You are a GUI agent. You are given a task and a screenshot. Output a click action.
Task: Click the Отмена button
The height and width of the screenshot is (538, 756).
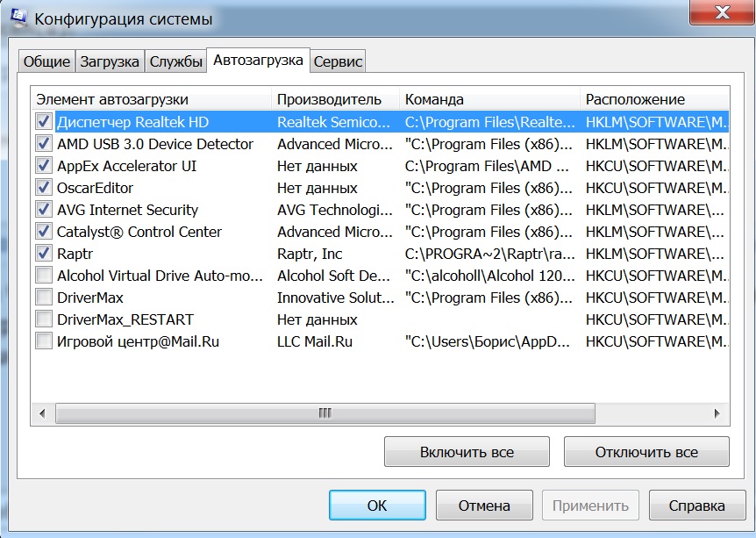click(x=484, y=506)
